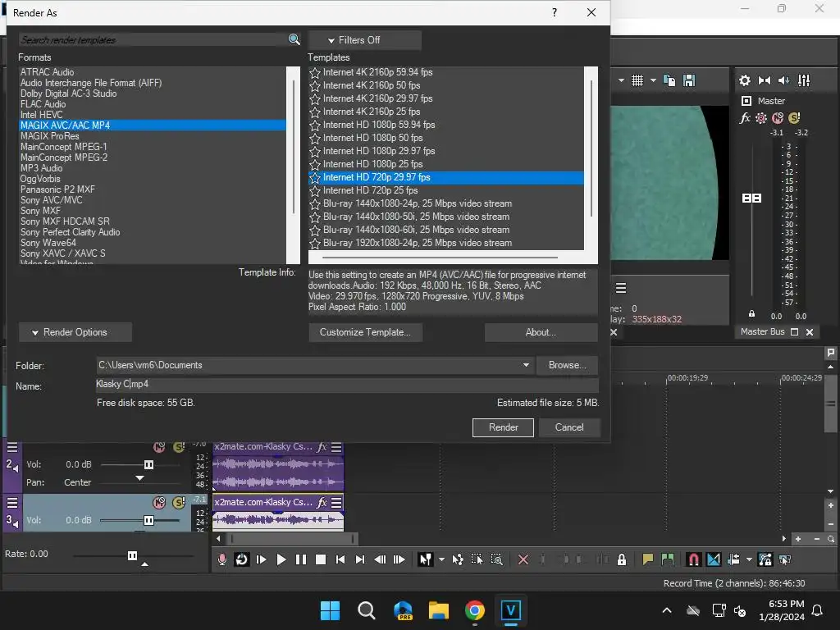Click the Browse... button
This screenshot has height=630, width=840.
567,365
